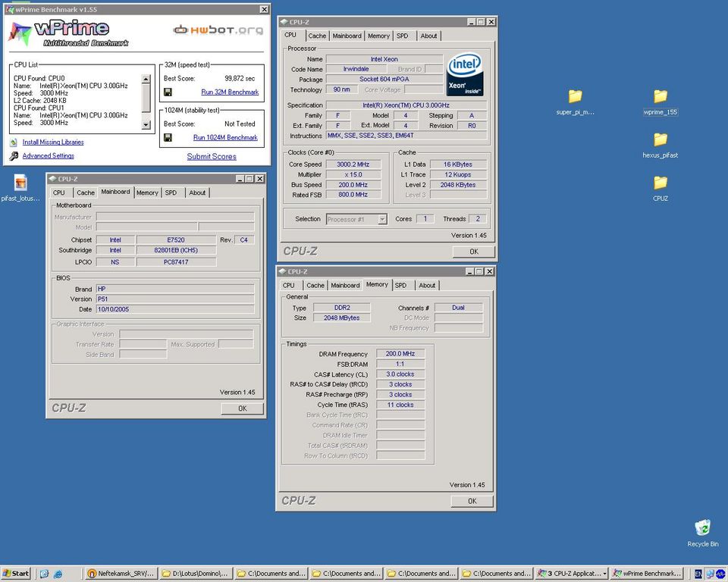Open the Start menu
The image size is (728, 582).
(x=16, y=574)
